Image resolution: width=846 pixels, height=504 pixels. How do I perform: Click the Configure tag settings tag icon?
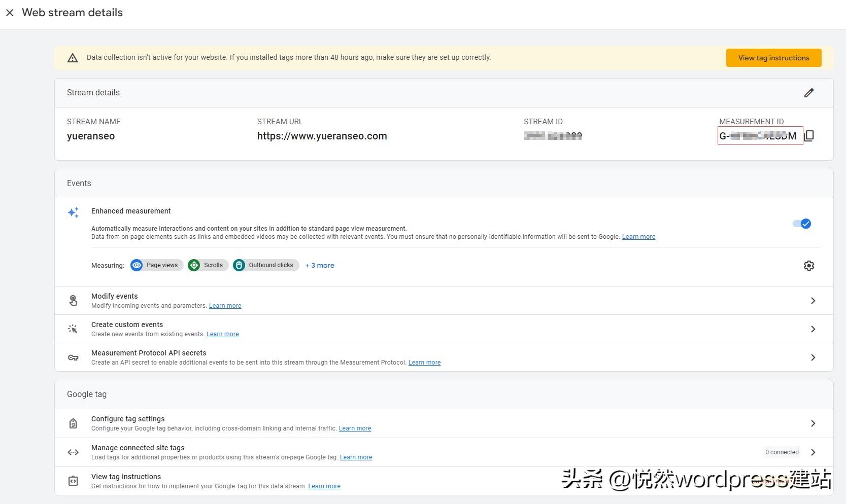pos(73,423)
